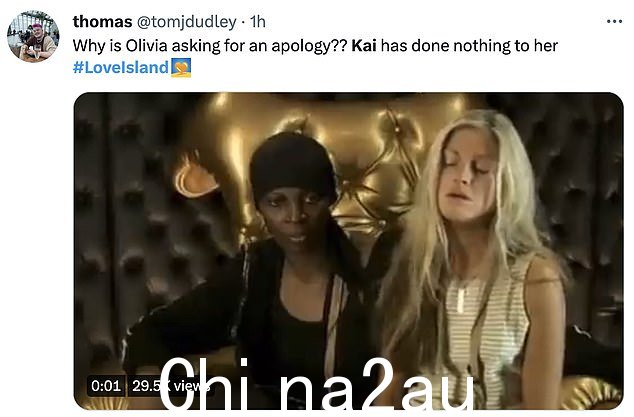
Task: Click the tweet text about Olivia's apology
Action: click(315, 46)
